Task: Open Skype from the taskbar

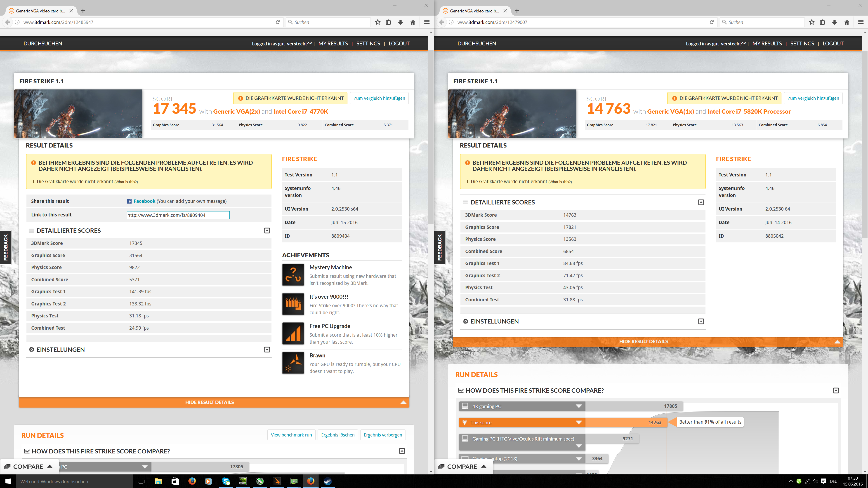Action: 226,481
